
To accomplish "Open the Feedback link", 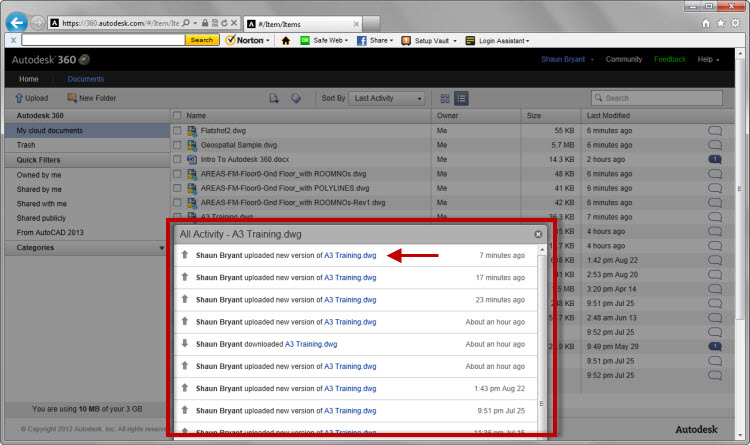I will tap(670, 59).
